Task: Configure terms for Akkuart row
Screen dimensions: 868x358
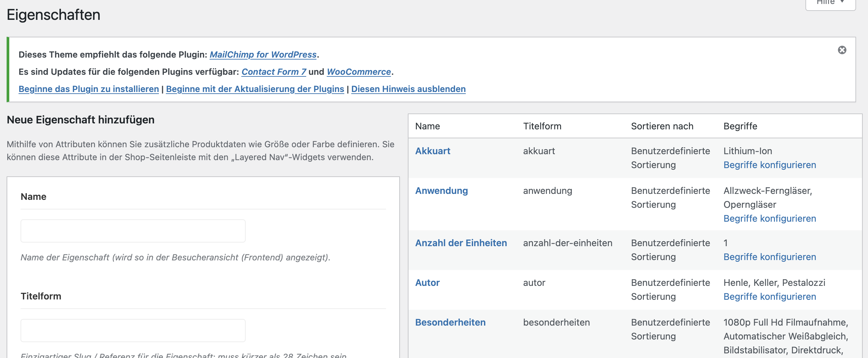Action: pyautogui.click(x=769, y=165)
